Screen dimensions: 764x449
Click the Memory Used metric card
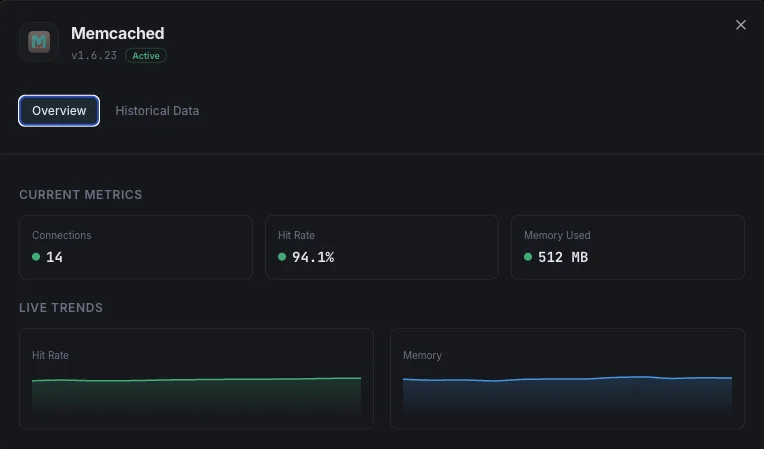coord(628,247)
